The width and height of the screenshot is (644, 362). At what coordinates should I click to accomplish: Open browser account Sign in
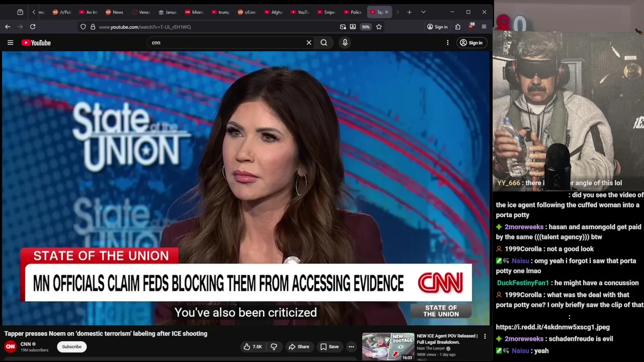437,27
